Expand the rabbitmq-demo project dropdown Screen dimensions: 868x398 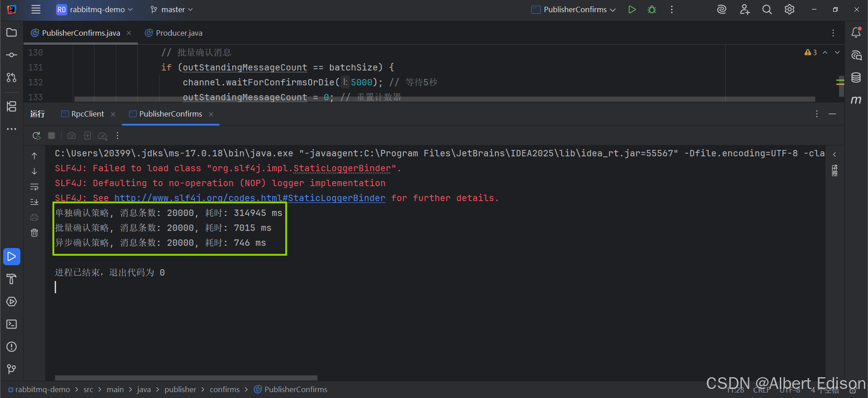click(94, 9)
